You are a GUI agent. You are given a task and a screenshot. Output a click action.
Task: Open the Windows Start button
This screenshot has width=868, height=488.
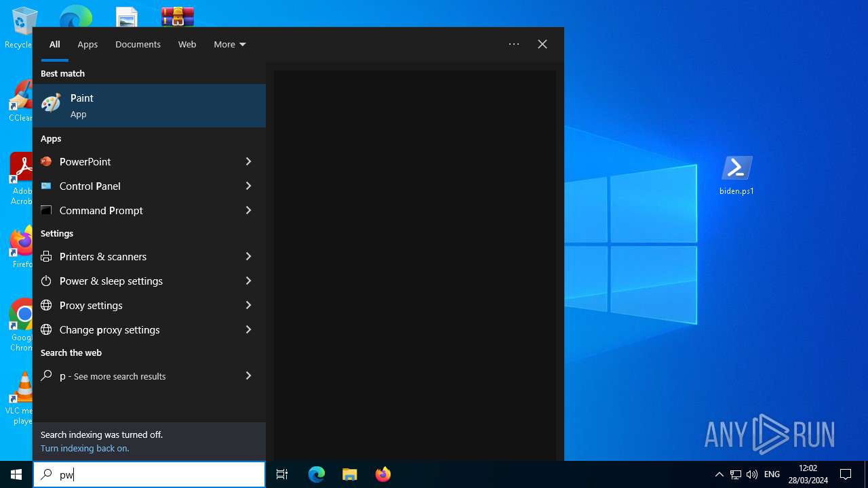pyautogui.click(x=16, y=474)
